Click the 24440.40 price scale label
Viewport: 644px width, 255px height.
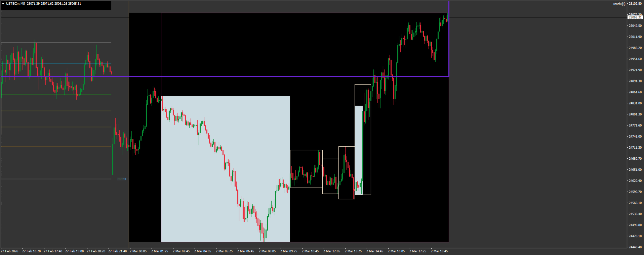(635, 247)
